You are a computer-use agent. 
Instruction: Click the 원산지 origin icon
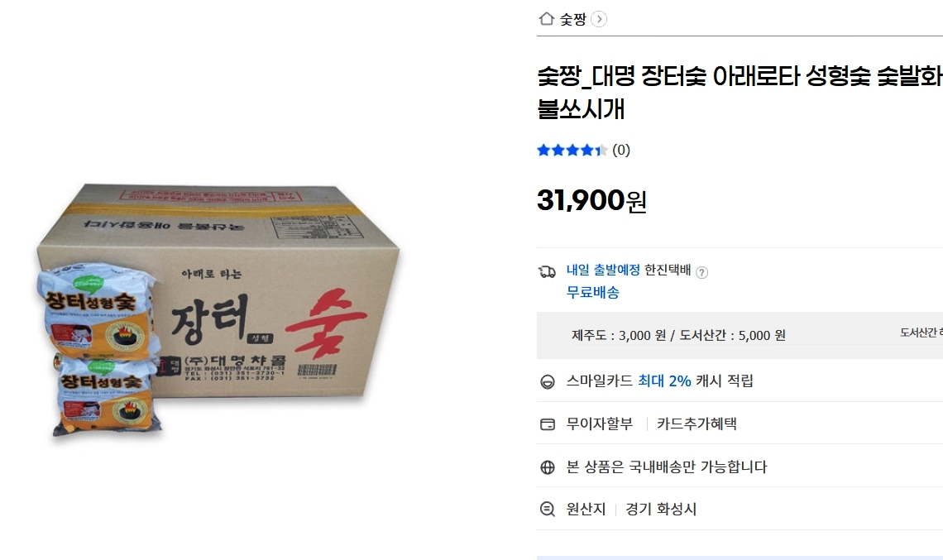547,510
